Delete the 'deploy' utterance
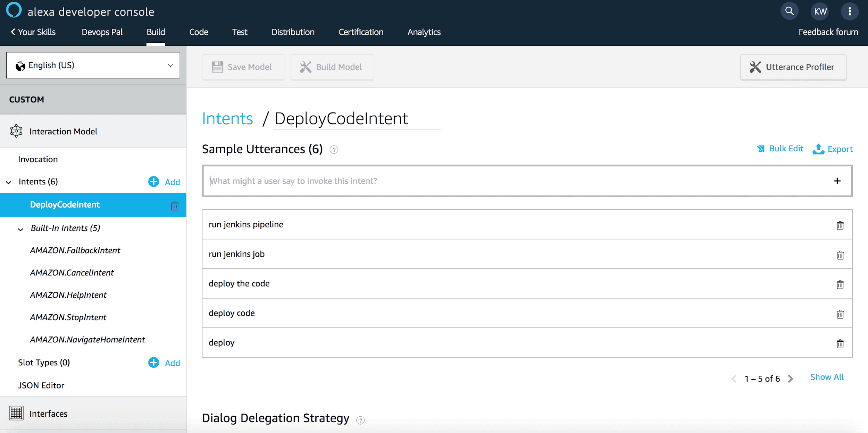Image resolution: width=868 pixels, height=433 pixels. point(840,344)
